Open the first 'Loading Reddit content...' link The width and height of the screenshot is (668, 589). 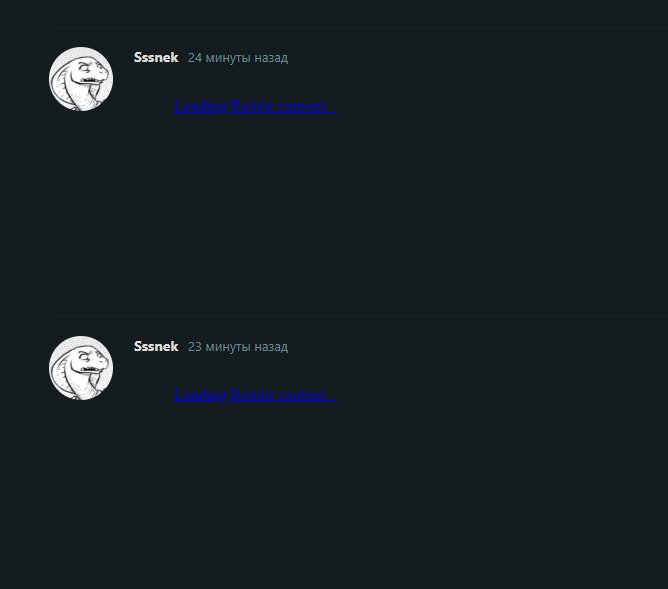tap(256, 106)
